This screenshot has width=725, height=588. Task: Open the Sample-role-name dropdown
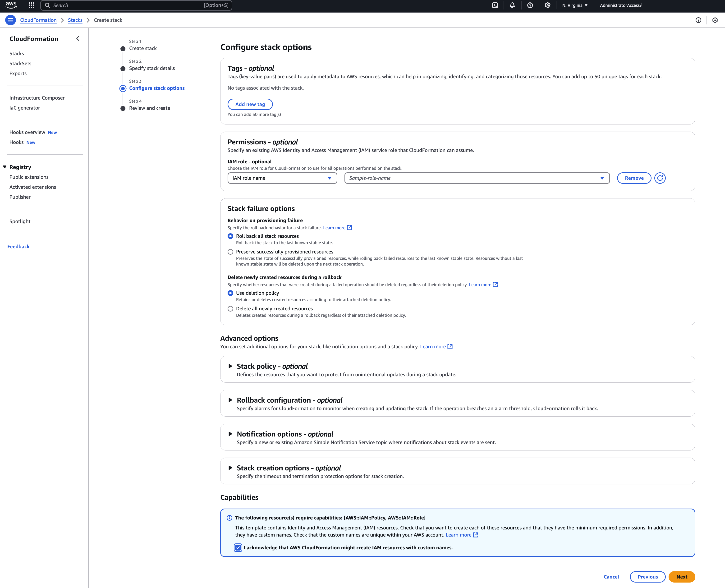[477, 178]
